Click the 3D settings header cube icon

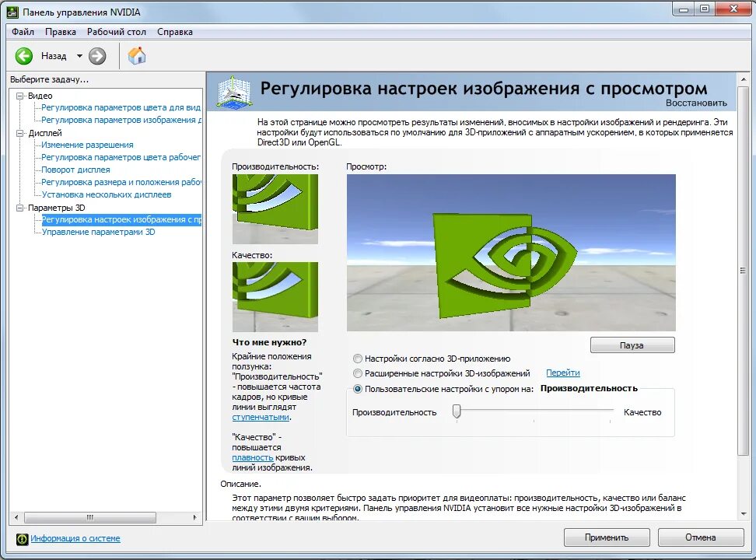pyautogui.click(x=233, y=92)
